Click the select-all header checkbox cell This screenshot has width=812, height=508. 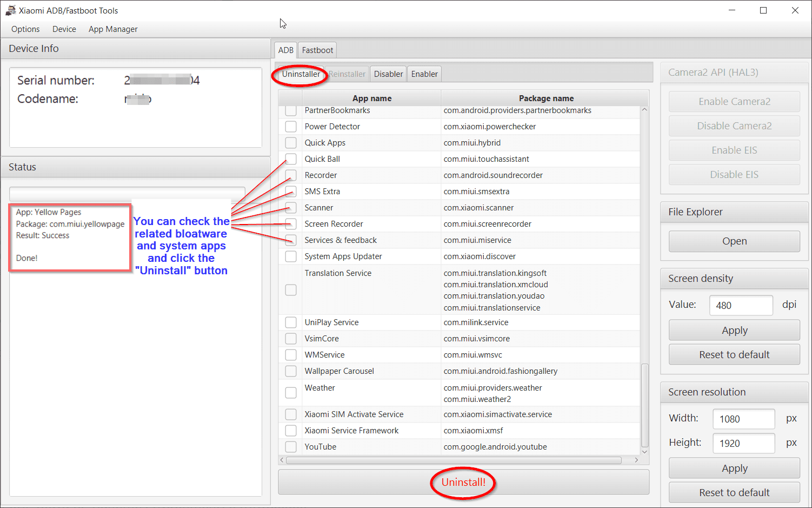coord(291,98)
